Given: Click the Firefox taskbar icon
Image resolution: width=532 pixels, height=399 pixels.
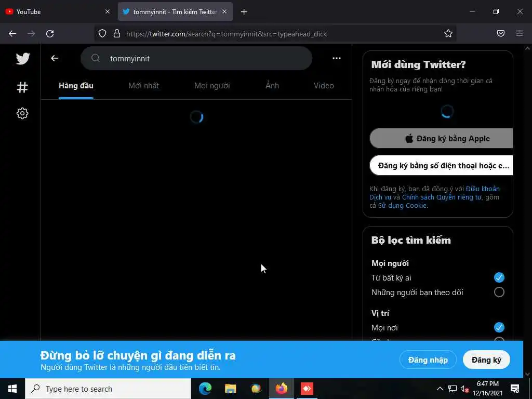Looking at the screenshot, I should [281, 389].
